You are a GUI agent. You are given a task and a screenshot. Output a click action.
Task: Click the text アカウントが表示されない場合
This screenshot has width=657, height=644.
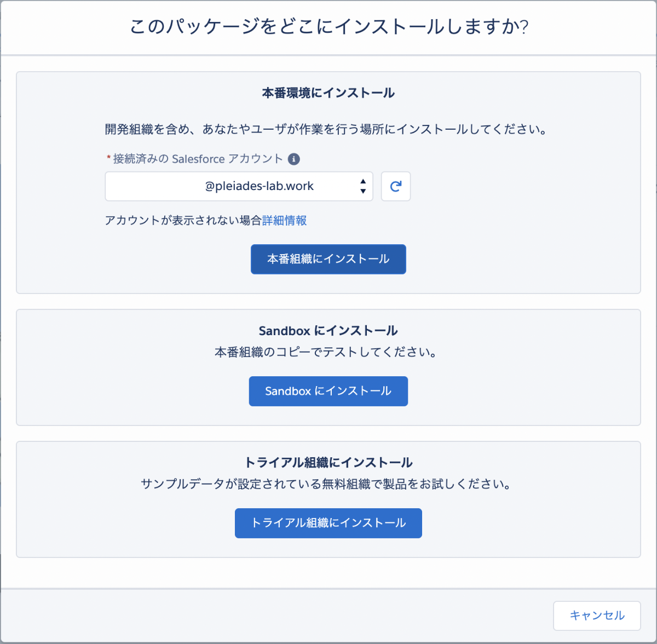coord(183,220)
